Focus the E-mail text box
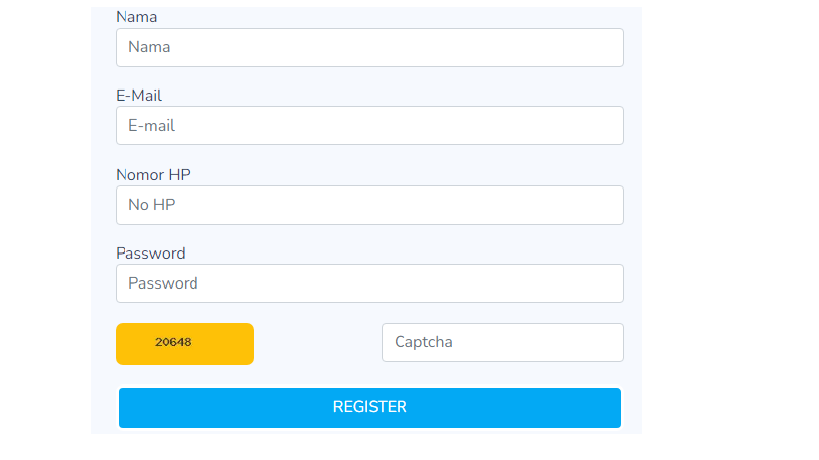This screenshot has height=460, width=819. (x=370, y=126)
